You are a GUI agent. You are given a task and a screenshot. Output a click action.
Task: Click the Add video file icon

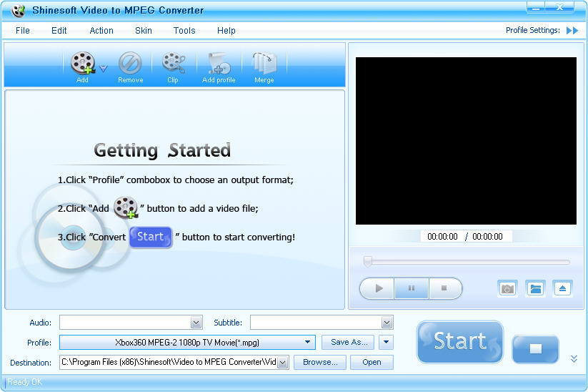83,64
